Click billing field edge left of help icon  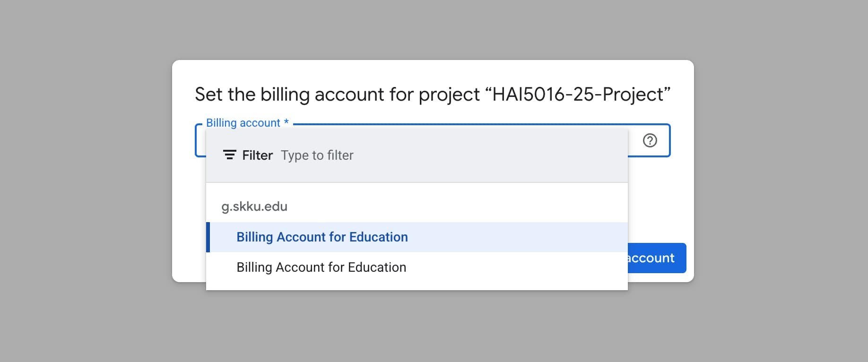634,141
